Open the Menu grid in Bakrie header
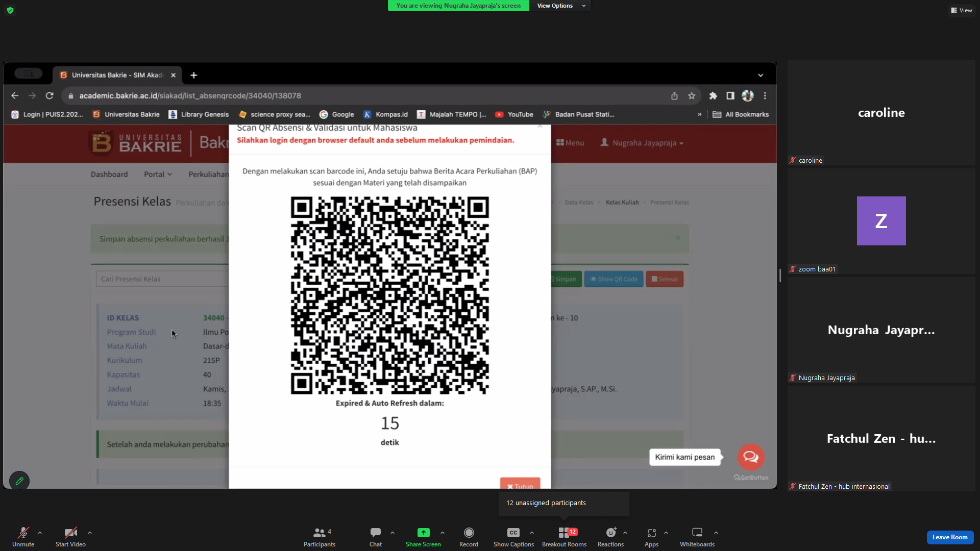Image resolution: width=980 pixels, height=551 pixels. coord(570,143)
